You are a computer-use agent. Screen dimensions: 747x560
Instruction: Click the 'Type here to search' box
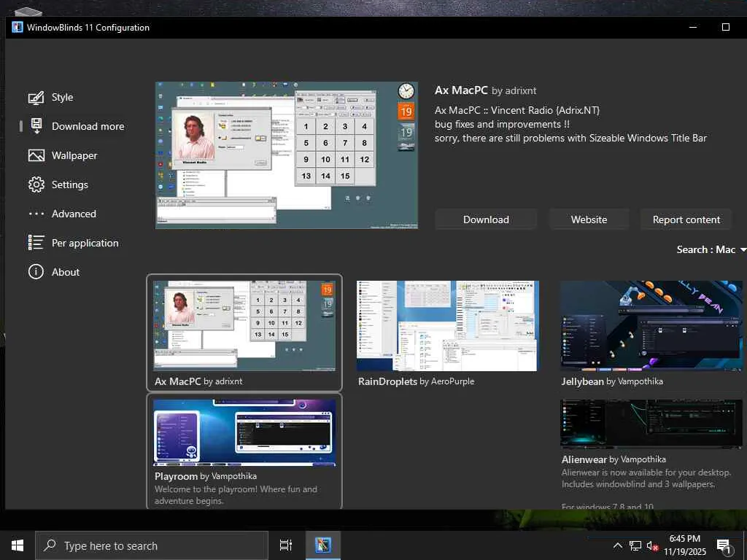[152, 545]
